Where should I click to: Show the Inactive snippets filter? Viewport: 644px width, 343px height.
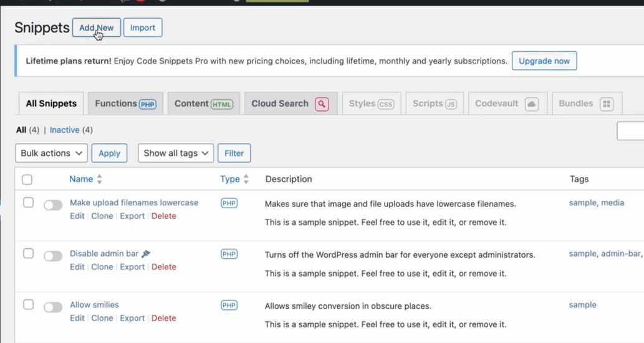coord(64,130)
